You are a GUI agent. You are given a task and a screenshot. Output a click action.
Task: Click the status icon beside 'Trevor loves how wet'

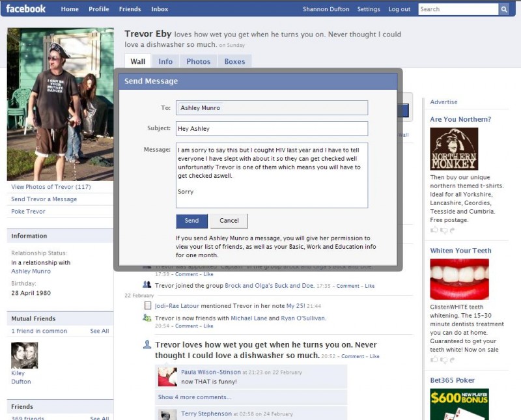147,344
